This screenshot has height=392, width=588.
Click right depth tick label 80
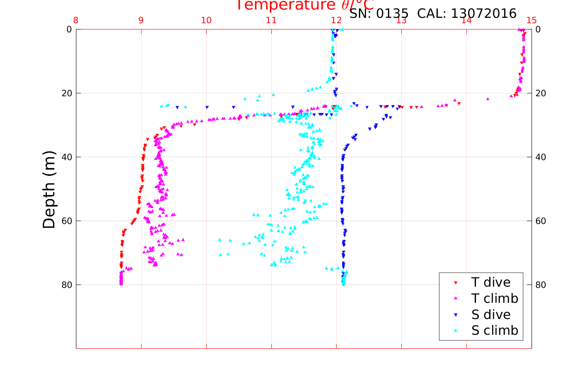pyautogui.click(x=541, y=285)
